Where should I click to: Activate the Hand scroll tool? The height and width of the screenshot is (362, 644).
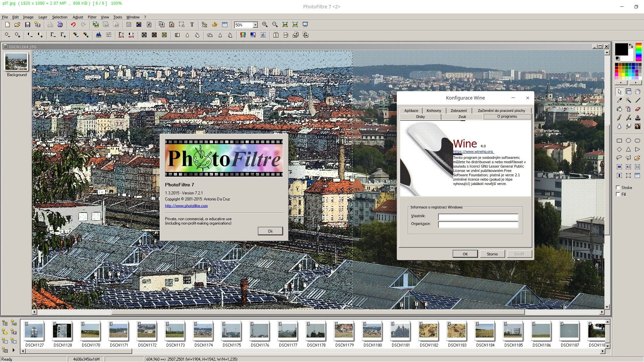(x=638, y=92)
